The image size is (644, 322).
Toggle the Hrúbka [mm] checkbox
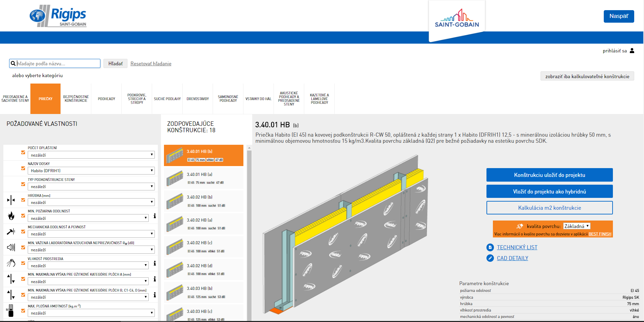[23, 200]
